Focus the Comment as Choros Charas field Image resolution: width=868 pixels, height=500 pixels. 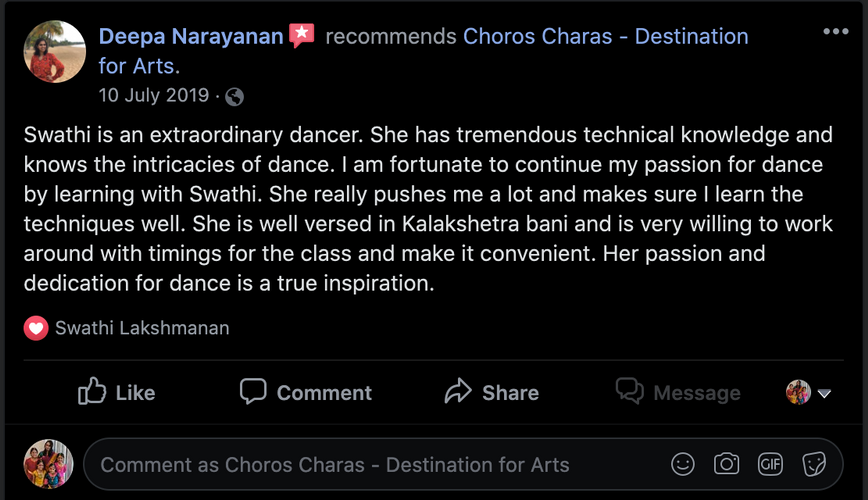point(370,464)
